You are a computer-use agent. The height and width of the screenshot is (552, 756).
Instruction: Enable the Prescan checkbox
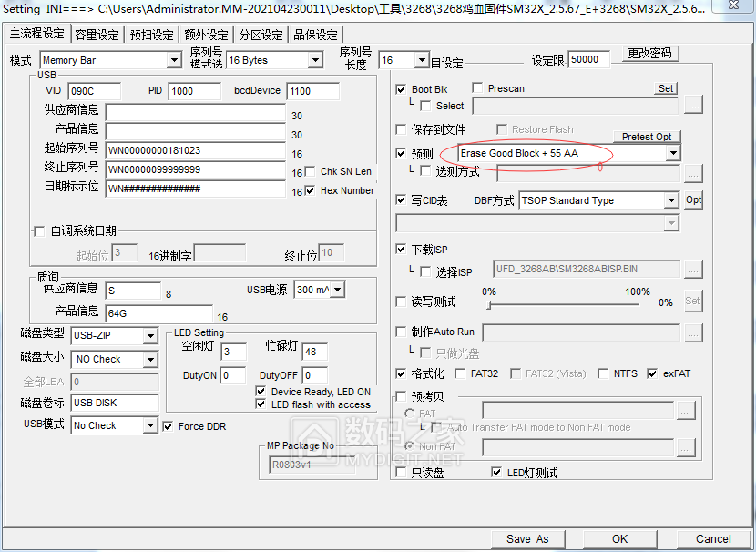click(477, 87)
